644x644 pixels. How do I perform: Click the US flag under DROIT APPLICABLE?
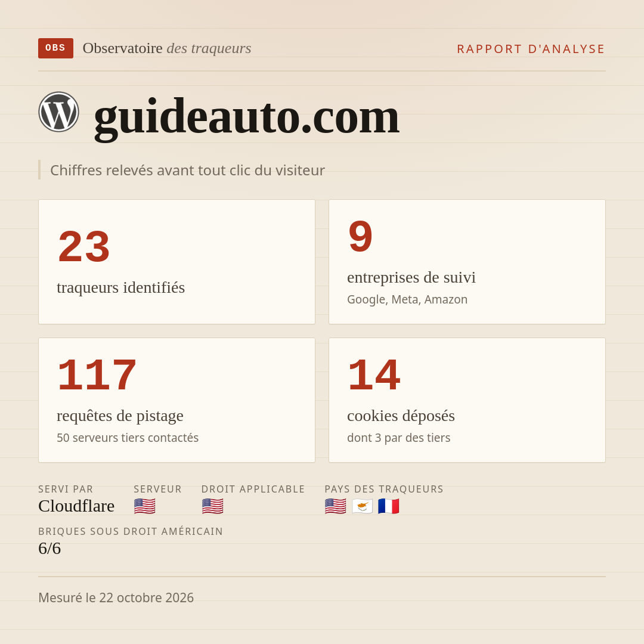(212, 506)
